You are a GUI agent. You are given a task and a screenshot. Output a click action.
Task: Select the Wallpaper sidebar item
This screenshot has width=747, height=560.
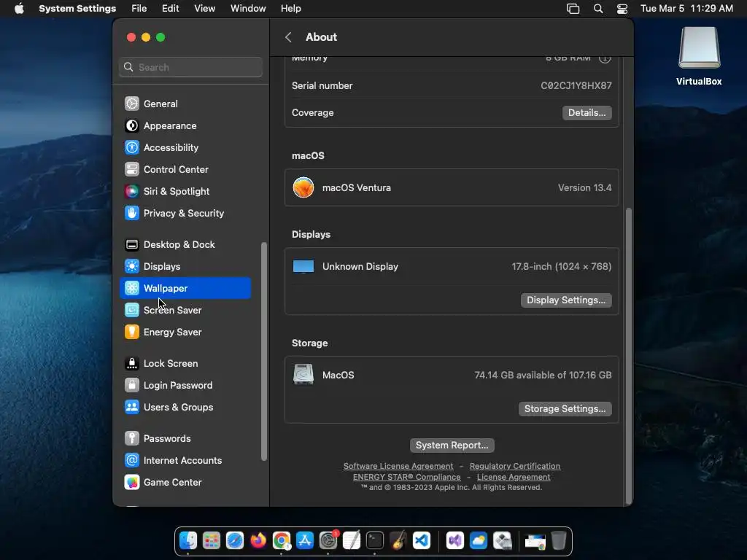[185, 288]
